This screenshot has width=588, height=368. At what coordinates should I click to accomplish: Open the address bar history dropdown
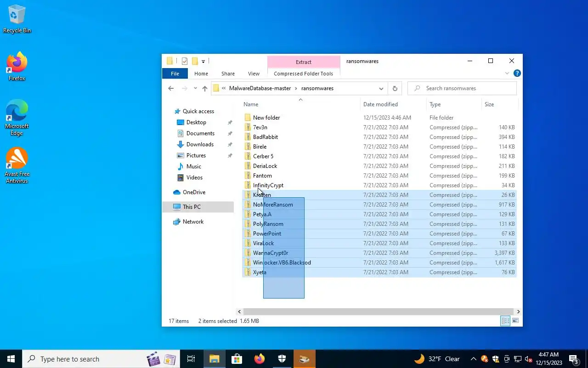(381, 88)
